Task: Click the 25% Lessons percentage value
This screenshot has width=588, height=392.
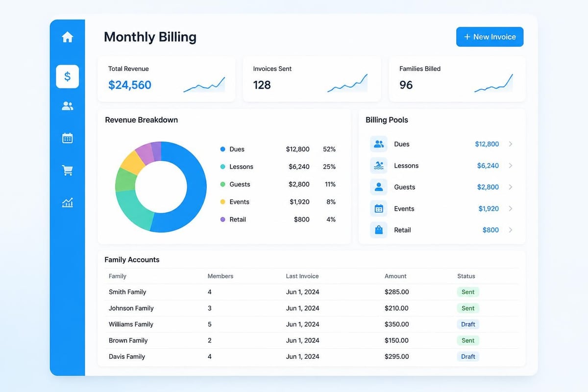Action: [329, 167]
